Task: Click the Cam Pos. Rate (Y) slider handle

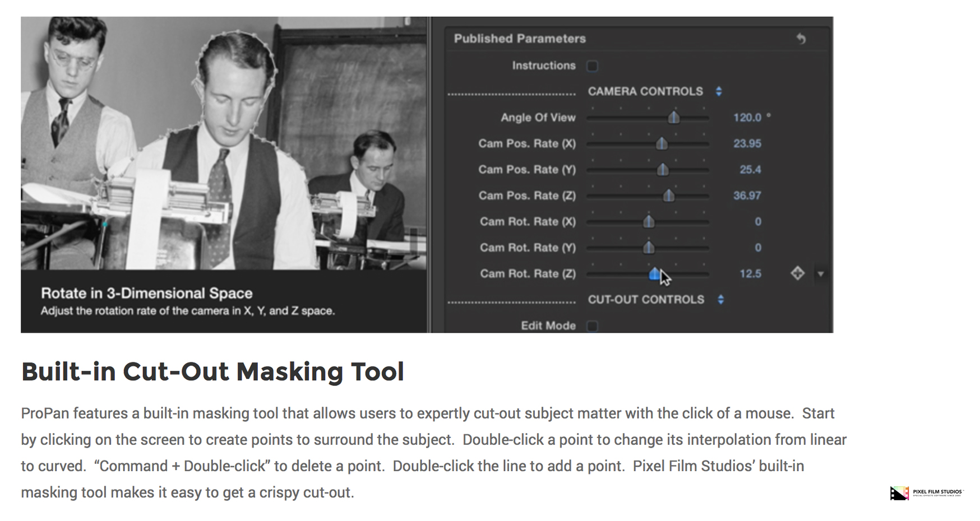Action: click(663, 170)
